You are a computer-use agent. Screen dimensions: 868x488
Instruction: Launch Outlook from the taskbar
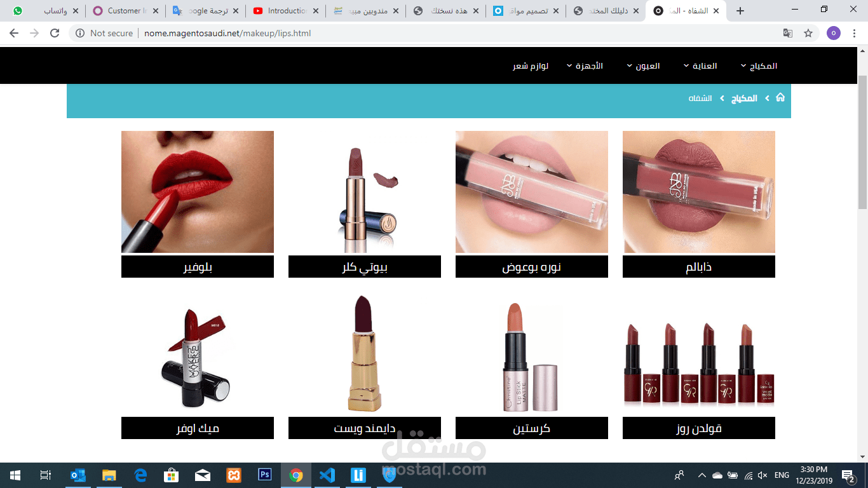(x=78, y=475)
